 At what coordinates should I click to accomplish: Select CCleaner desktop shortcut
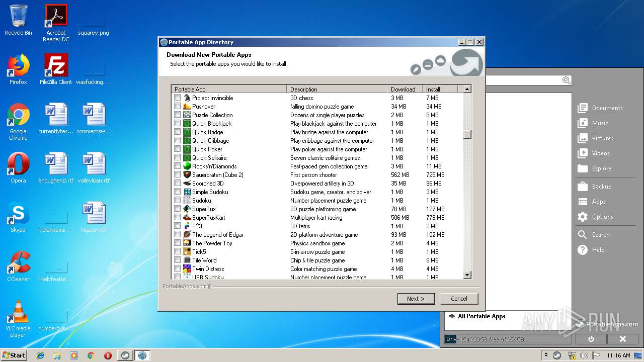(18, 267)
